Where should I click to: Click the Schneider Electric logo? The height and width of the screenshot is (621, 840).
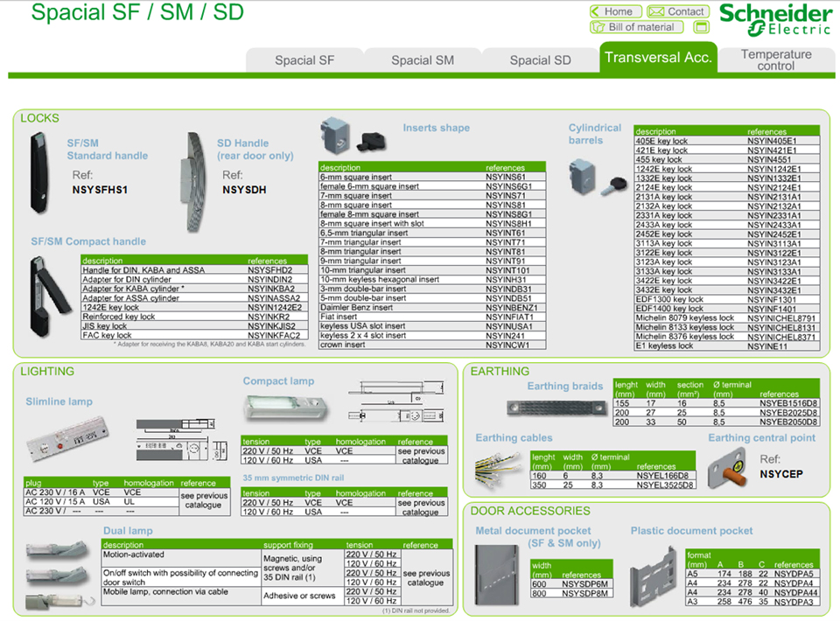coord(775,19)
